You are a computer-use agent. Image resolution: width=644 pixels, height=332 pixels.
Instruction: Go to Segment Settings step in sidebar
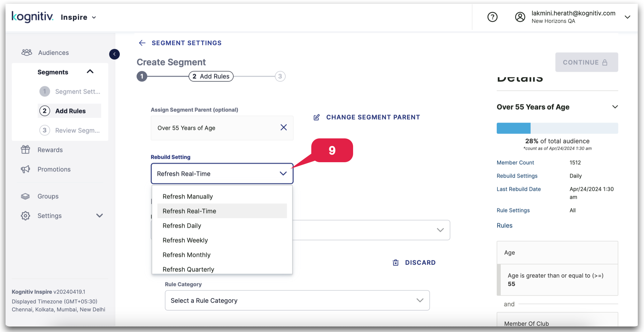pos(70,91)
